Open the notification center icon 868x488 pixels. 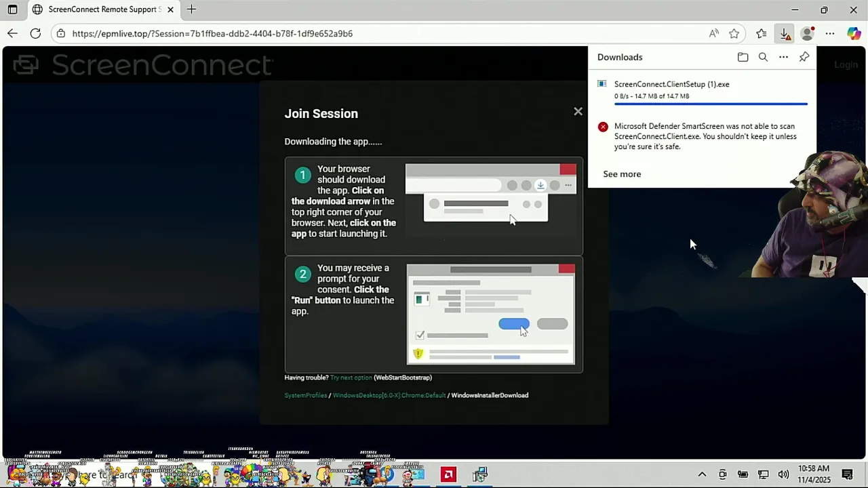(x=847, y=474)
